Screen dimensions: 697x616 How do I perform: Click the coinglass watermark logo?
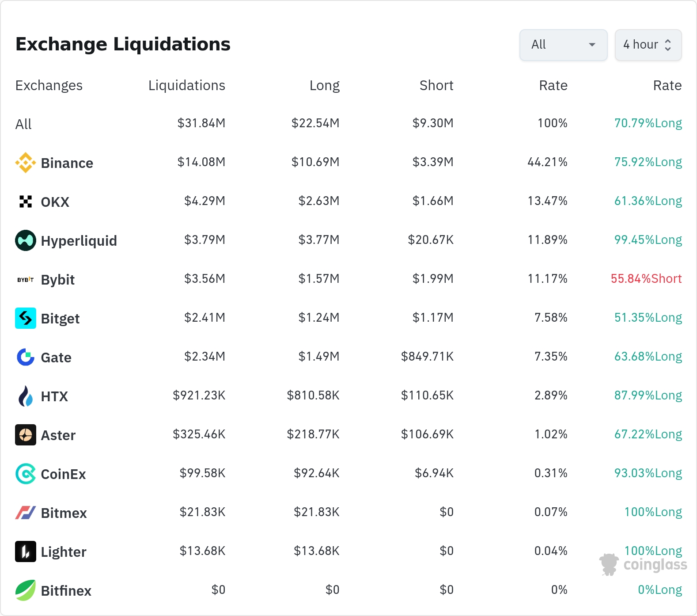click(643, 565)
